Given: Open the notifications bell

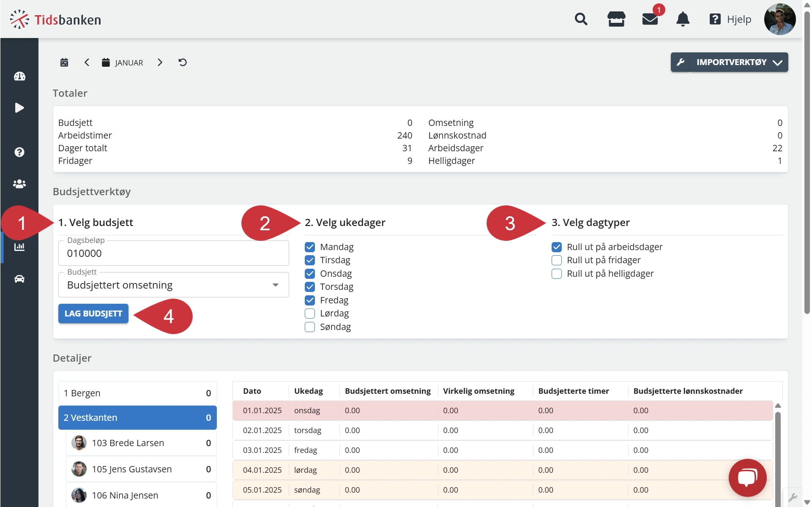Looking at the screenshot, I should (683, 19).
